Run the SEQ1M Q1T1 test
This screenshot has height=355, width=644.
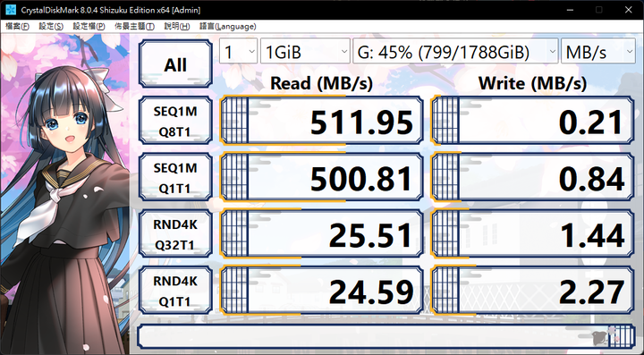(175, 177)
